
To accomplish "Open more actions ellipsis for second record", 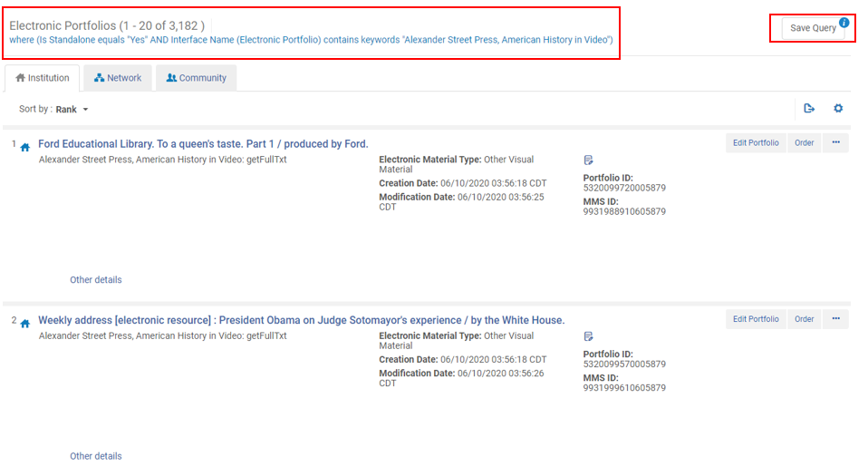I will click(835, 319).
